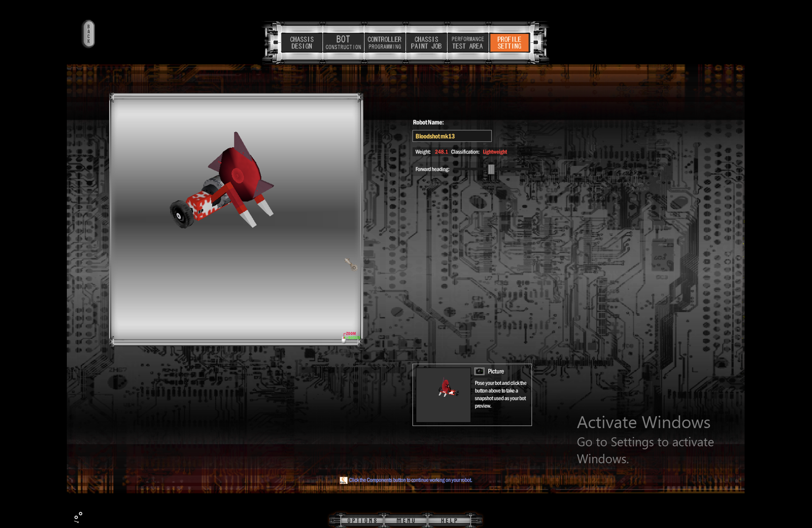This screenshot has height=528, width=812.
Task: Drag the Forward heading slider
Action: (x=490, y=169)
